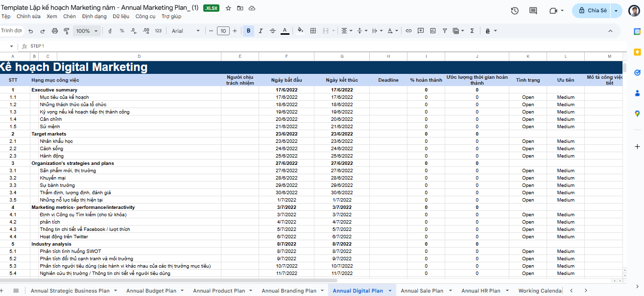Click the font size input field

(223, 31)
